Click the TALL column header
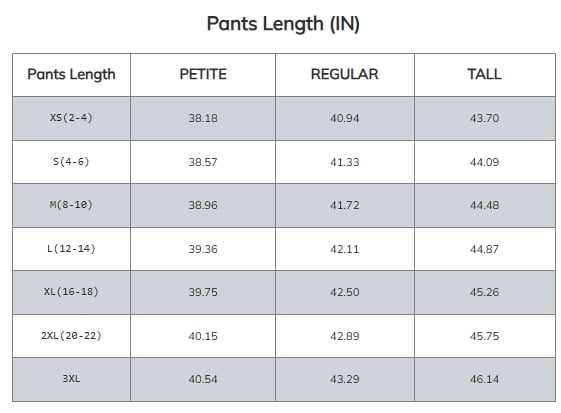Image resolution: width=561 pixels, height=413 pixels. click(x=484, y=74)
